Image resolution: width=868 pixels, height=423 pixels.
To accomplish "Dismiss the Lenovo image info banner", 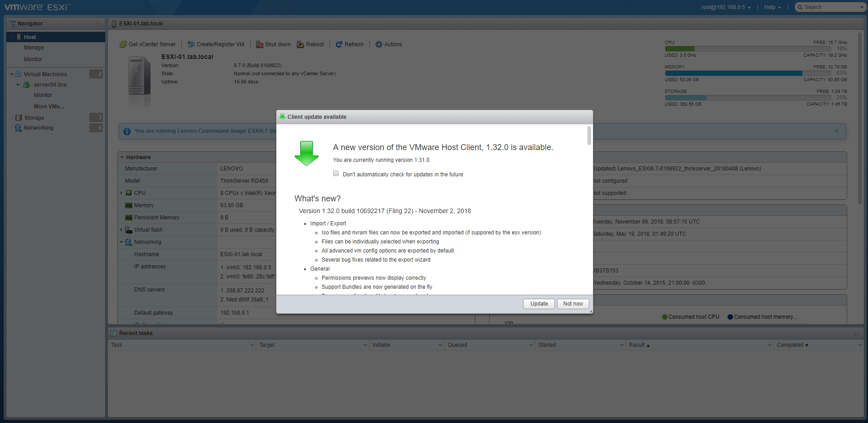I will coord(836,131).
